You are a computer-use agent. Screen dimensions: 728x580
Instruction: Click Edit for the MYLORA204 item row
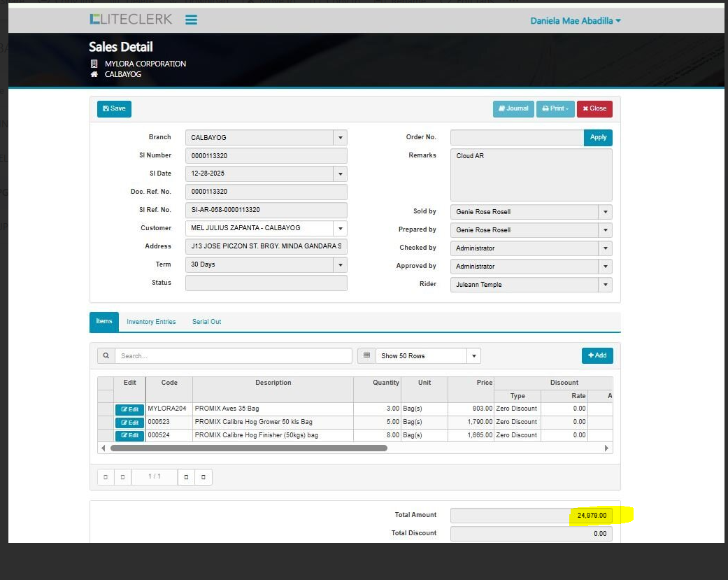[x=129, y=409]
